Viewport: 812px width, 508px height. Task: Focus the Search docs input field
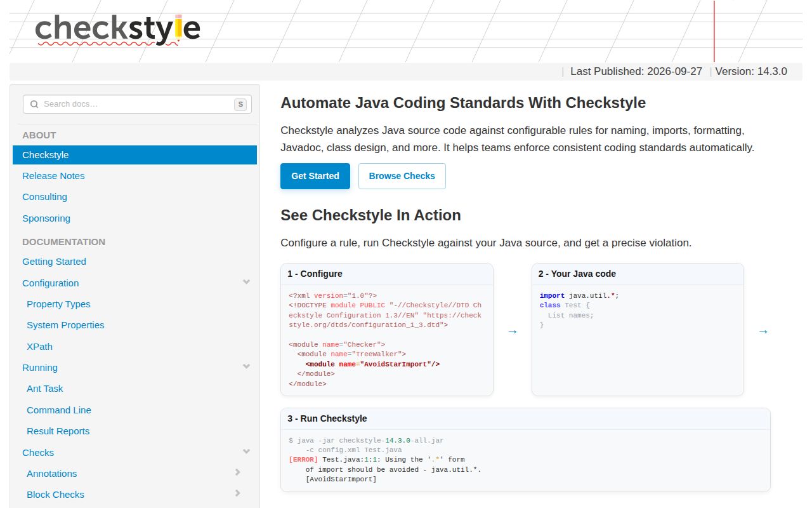tap(137, 104)
